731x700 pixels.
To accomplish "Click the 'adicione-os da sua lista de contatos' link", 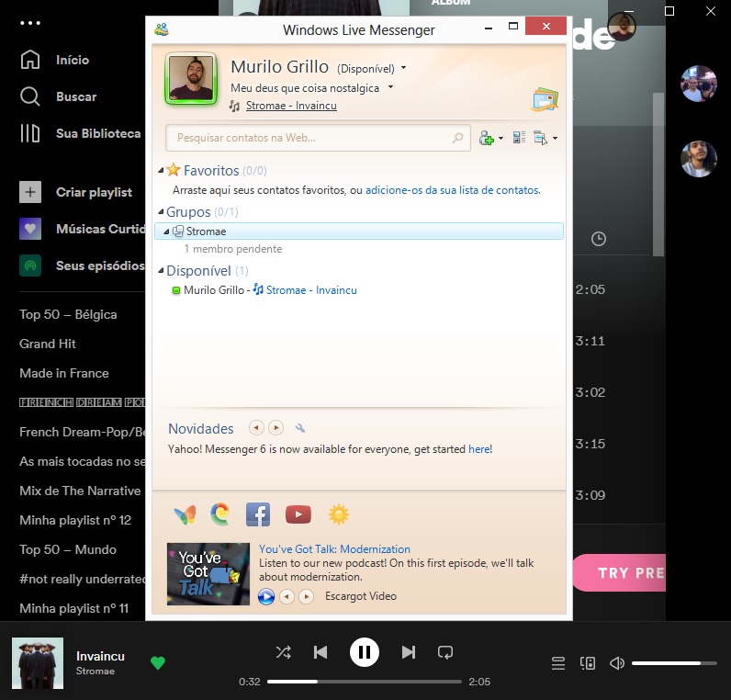I will pyautogui.click(x=452, y=190).
